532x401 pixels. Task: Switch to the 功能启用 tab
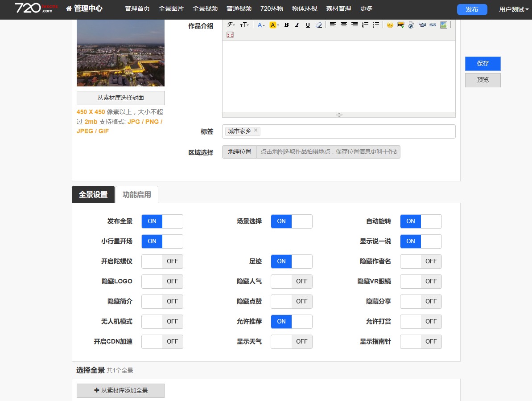137,195
